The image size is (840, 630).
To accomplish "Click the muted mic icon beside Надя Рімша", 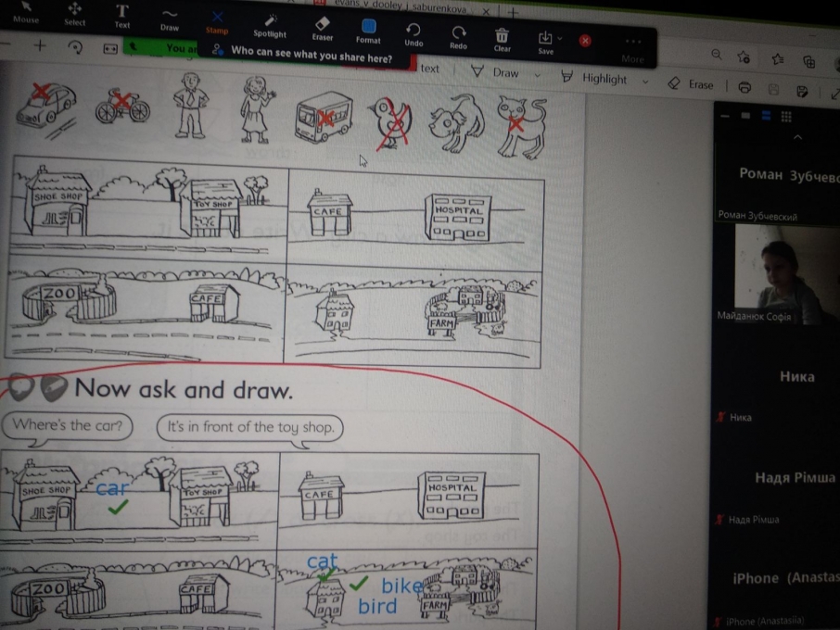I will tap(719, 519).
